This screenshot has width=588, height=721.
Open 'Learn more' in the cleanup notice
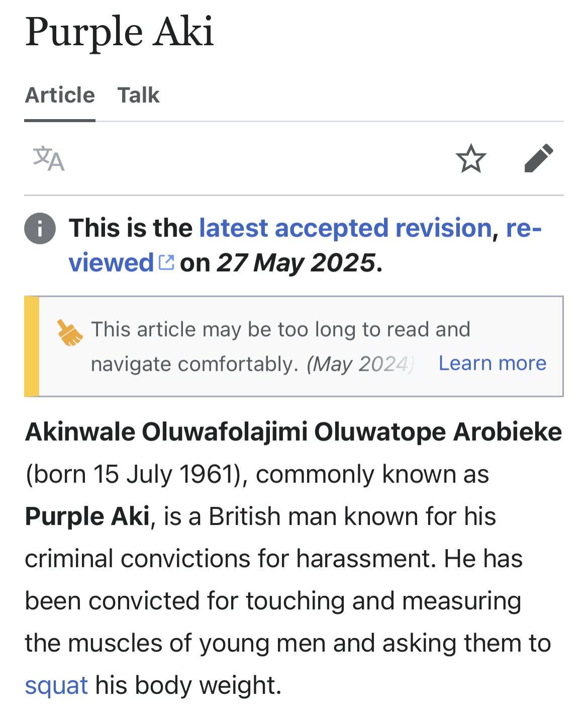coord(493,363)
